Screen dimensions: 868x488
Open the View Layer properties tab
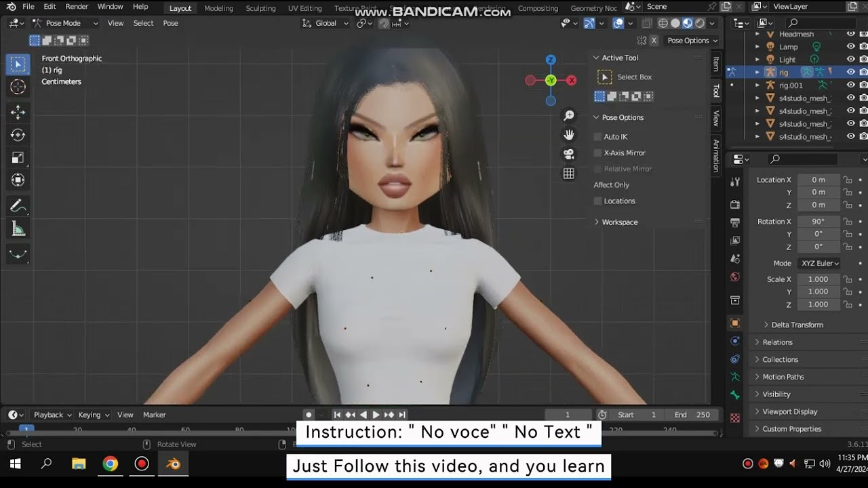[x=735, y=241]
